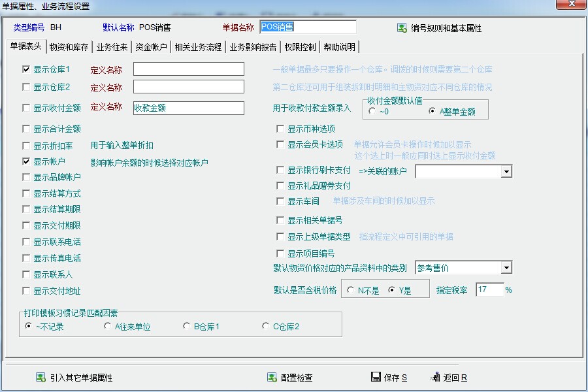Open the 权限控制 tab
Image resolution: width=588 pixels, height=392 pixels.
point(301,47)
